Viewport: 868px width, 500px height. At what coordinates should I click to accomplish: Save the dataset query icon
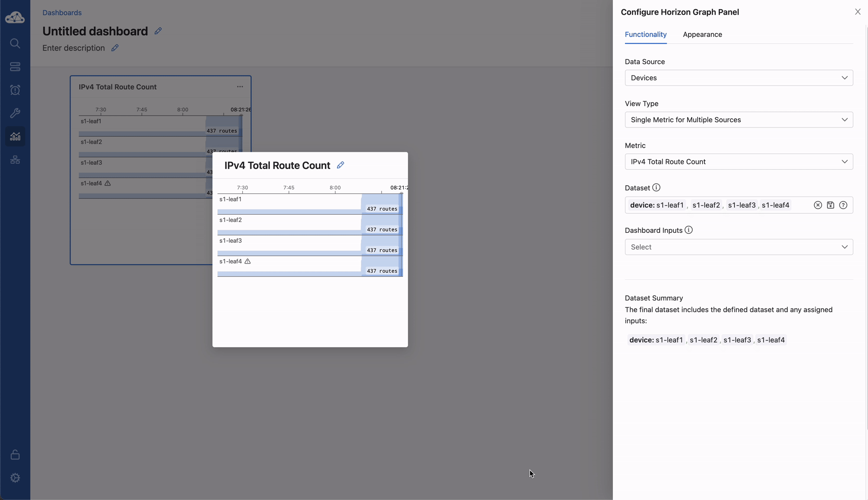pyautogui.click(x=830, y=205)
